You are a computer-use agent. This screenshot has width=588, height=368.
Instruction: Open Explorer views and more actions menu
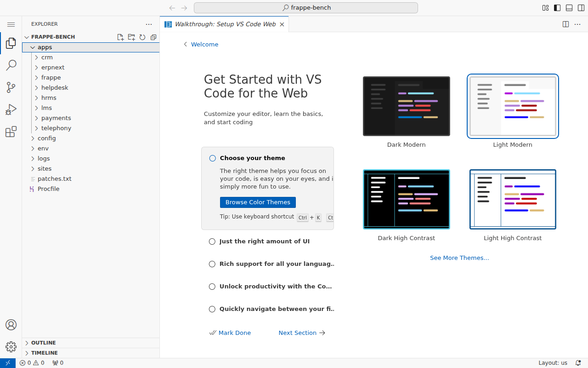point(149,24)
